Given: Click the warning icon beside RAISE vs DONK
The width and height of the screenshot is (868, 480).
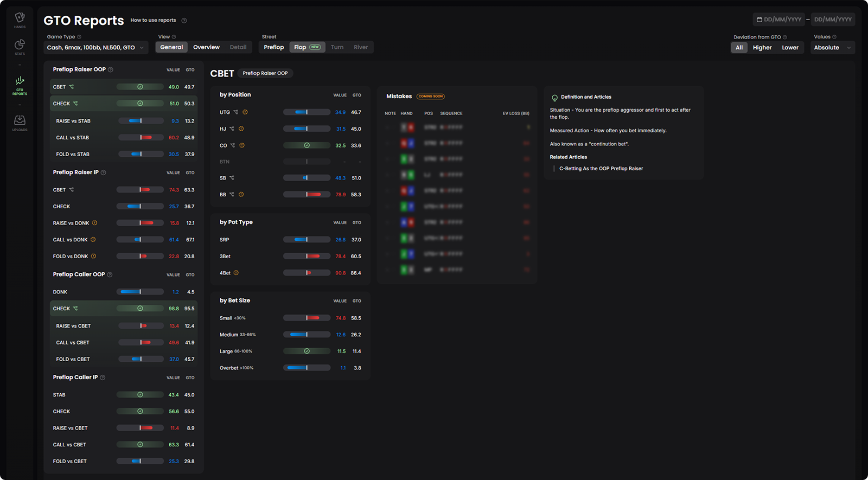Looking at the screenshot, I should [x=94, y=223].
